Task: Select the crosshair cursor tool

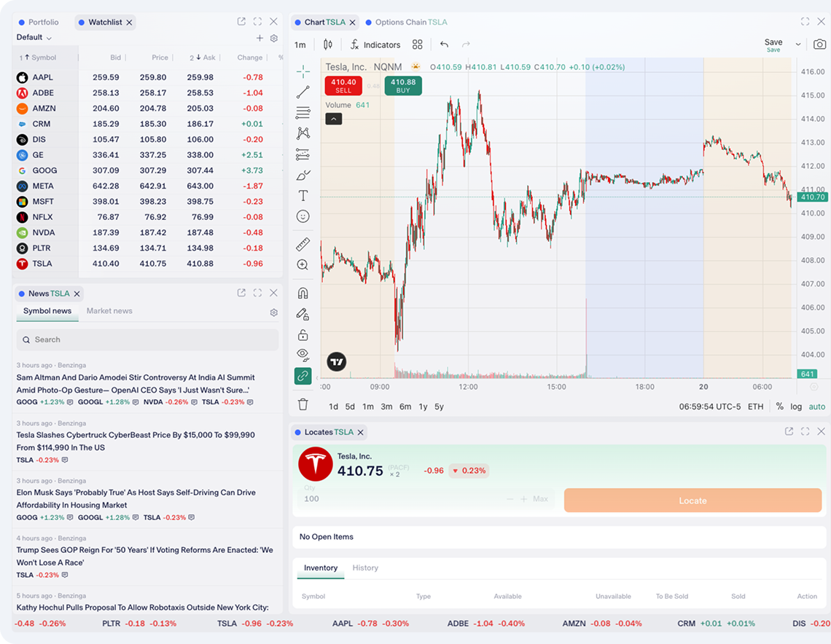Action: pyautogui.click(x=303, y=71)
